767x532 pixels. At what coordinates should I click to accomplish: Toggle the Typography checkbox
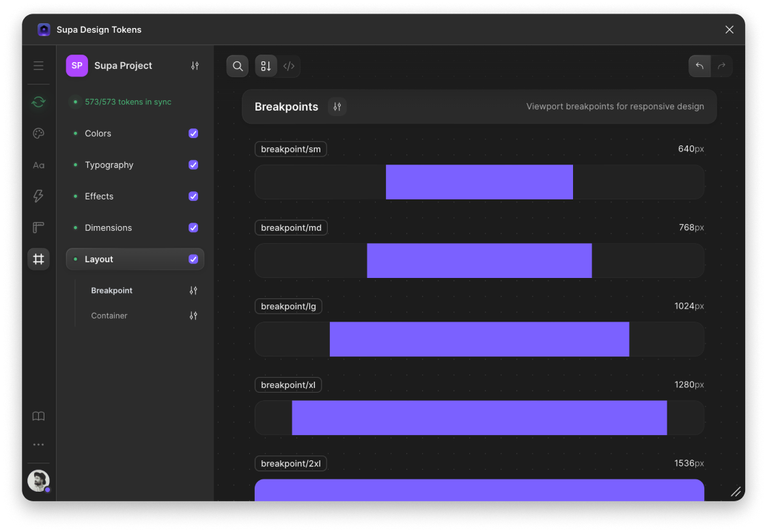(x=193, y=165)
